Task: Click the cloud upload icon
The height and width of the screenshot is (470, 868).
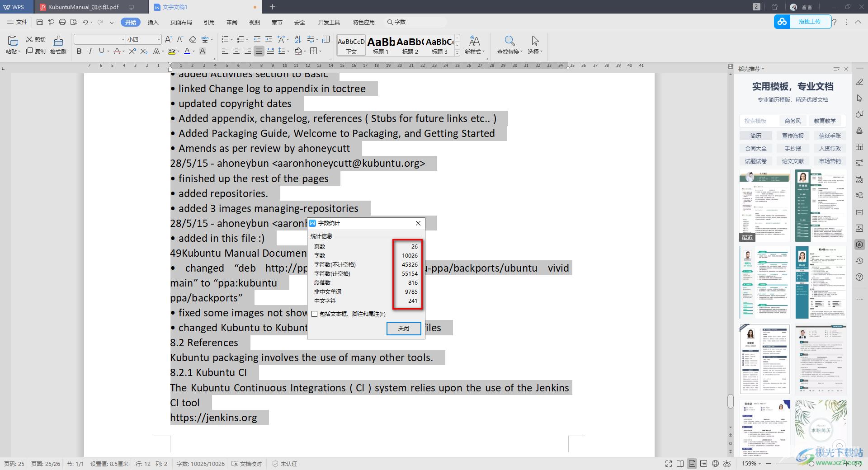Action: tap(782, 22)
